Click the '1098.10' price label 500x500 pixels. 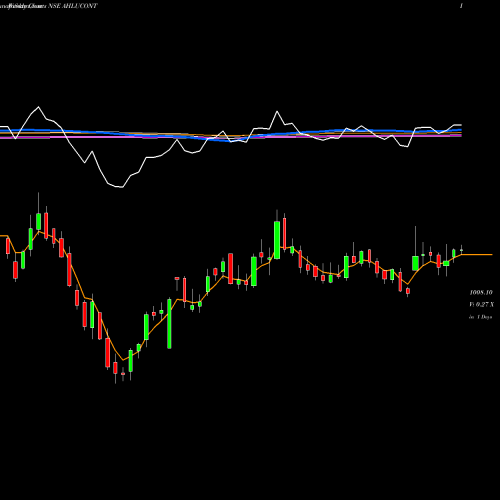[481, 292]
